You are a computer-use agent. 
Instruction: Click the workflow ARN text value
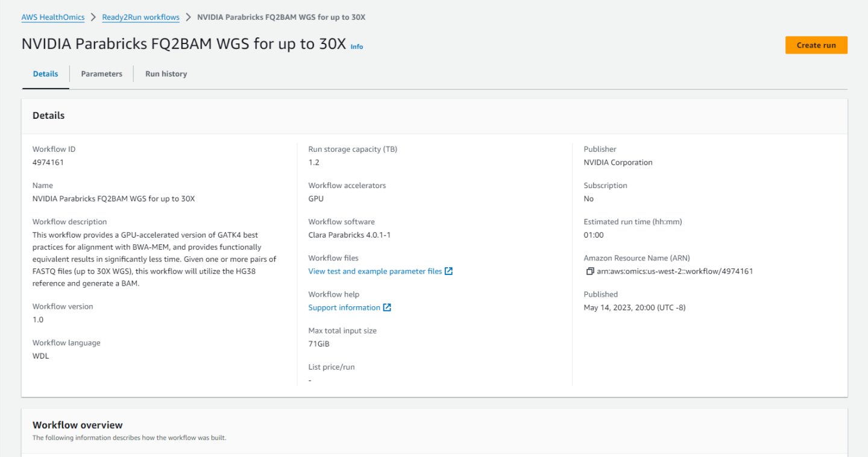675,271
